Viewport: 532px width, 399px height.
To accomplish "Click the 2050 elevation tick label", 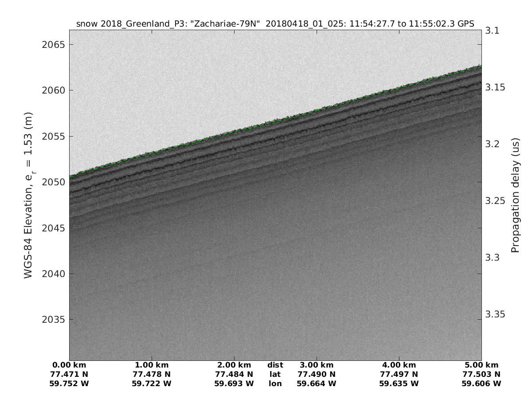I will click(53, 182).
